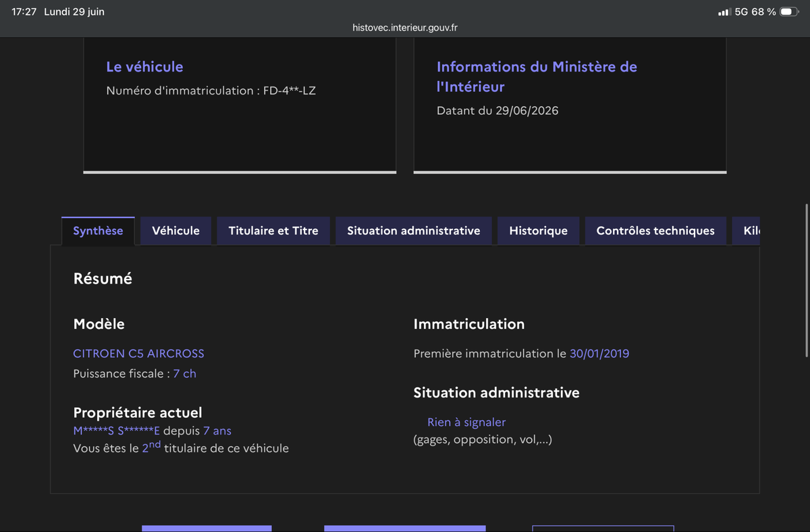Select the Situation administrative tab
Screen dimensions: 810x532
tap(414, 231)
